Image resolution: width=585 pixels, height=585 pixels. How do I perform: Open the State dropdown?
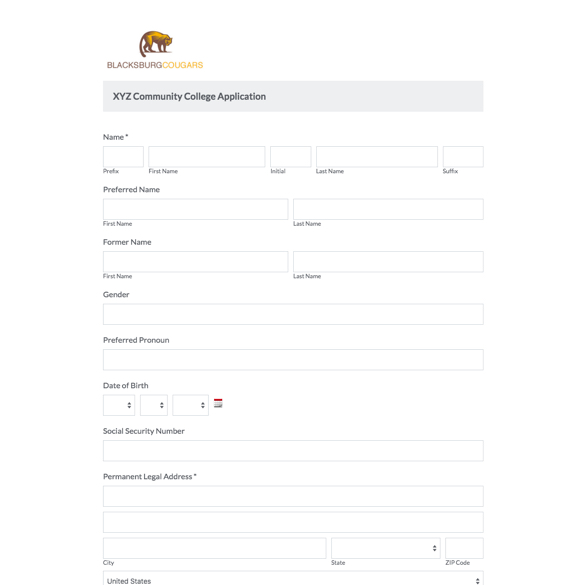386,548
